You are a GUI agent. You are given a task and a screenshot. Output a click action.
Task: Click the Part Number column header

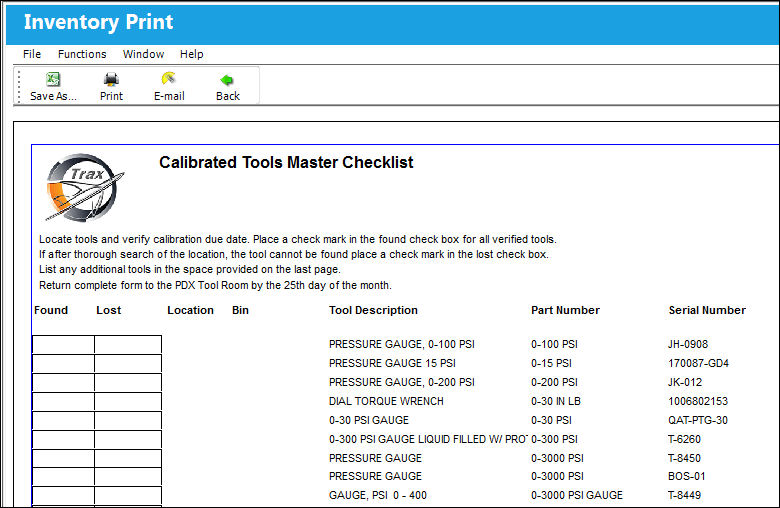click(565, 310)
